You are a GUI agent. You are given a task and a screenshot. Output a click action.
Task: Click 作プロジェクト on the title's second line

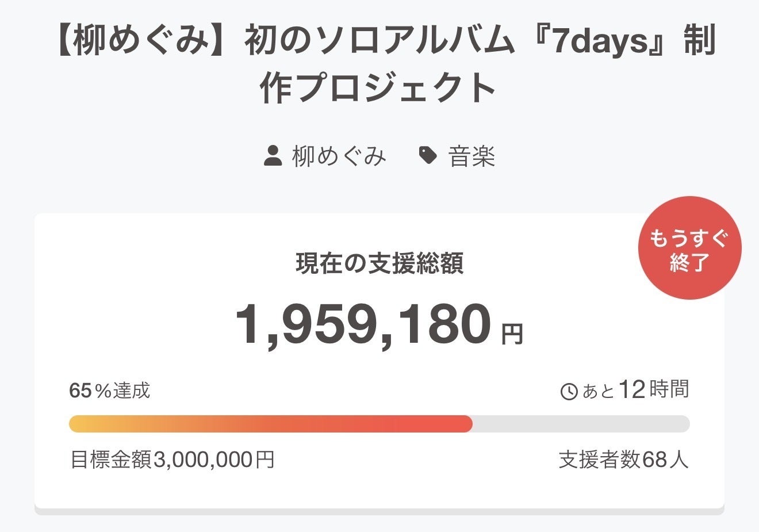point(378,88)
